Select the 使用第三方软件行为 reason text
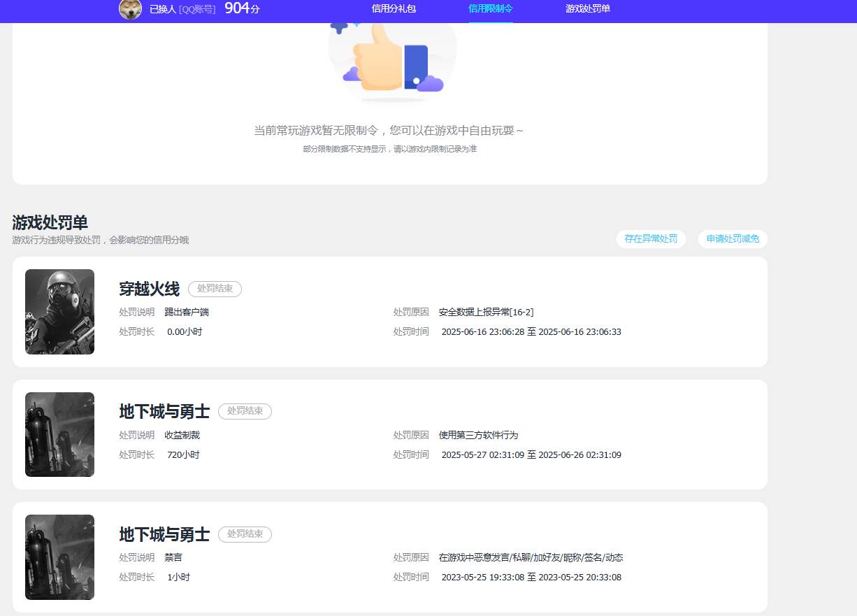This screenshot has width=857, height=616. tap(478, 435)
